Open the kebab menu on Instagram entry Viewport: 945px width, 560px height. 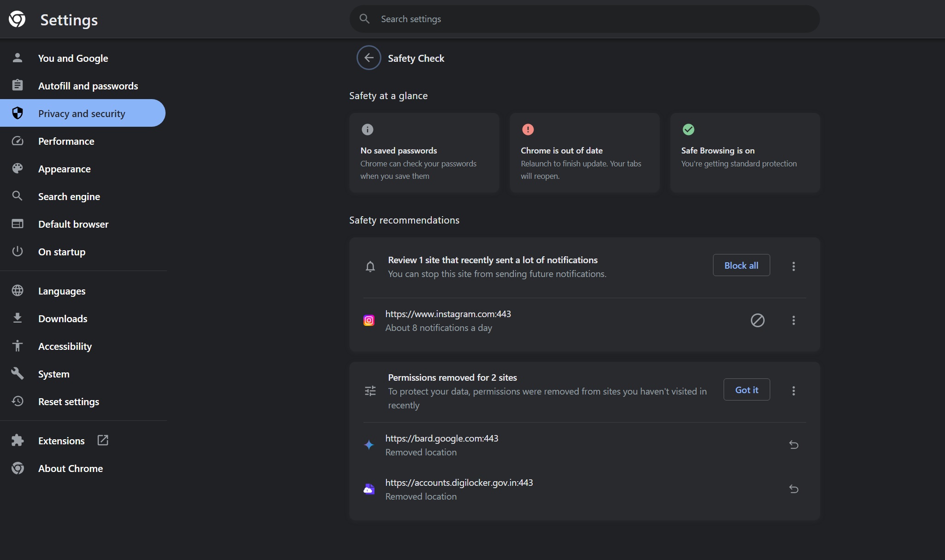(x=793, y=320)
